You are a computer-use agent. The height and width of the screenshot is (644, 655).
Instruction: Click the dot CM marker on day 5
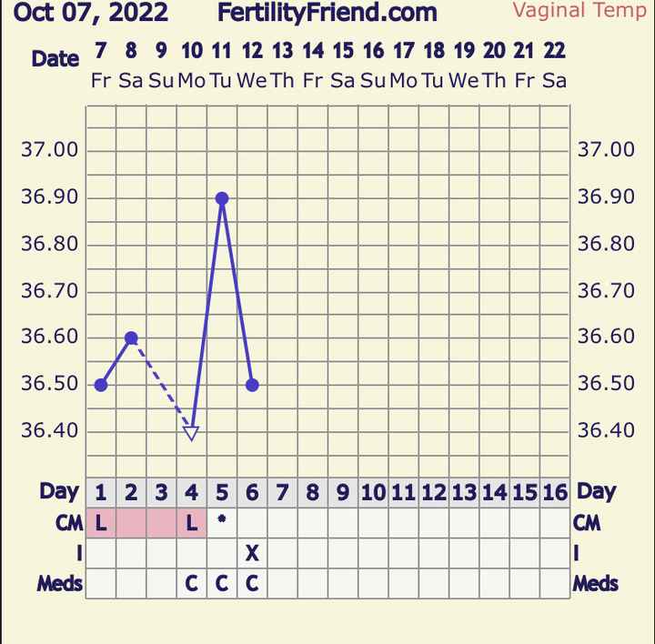pyautogui.click(x=222, y=521)
